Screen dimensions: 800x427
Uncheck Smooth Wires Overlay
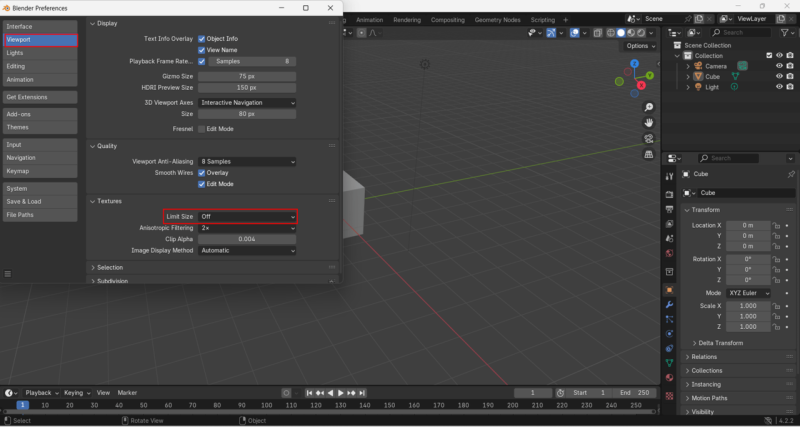(202, 173)
